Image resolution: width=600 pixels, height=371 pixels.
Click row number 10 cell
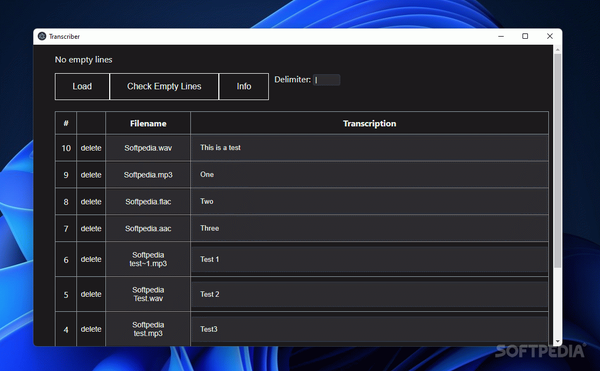pos(66,148)
